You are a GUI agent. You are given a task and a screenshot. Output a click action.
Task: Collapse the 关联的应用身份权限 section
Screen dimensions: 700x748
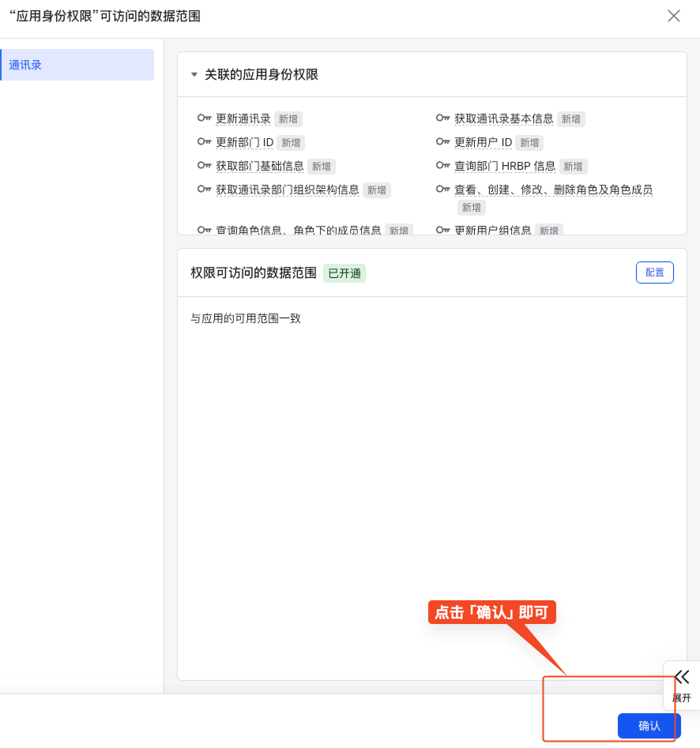[x=194, y=75]
